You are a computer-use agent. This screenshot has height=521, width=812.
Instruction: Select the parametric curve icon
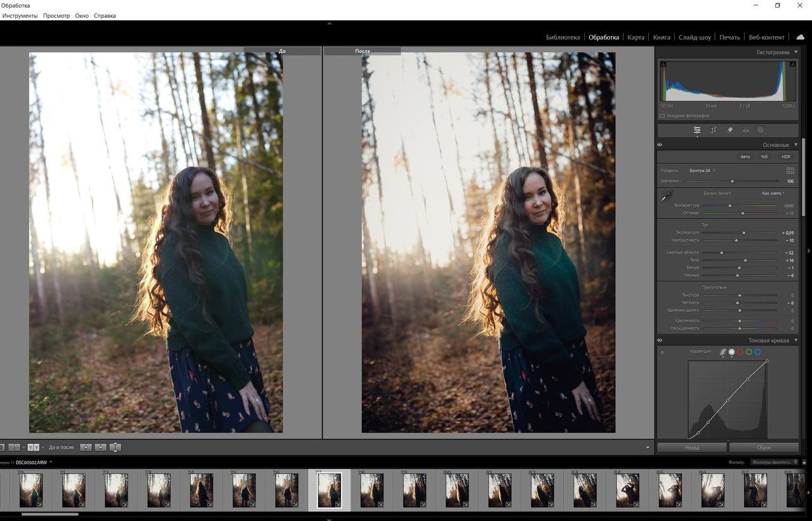click(722, 352)
